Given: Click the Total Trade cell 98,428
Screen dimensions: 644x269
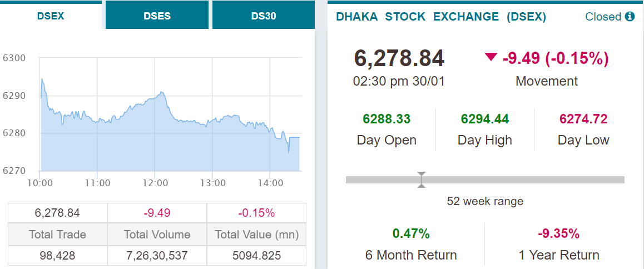Looking at the screenshot, I should [x=57, y=256].
